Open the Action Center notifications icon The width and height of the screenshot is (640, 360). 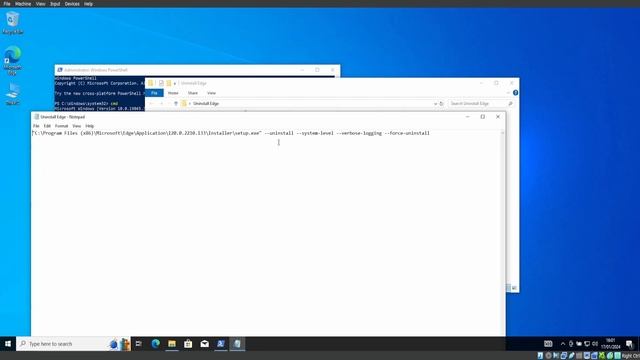coord(629,344)
